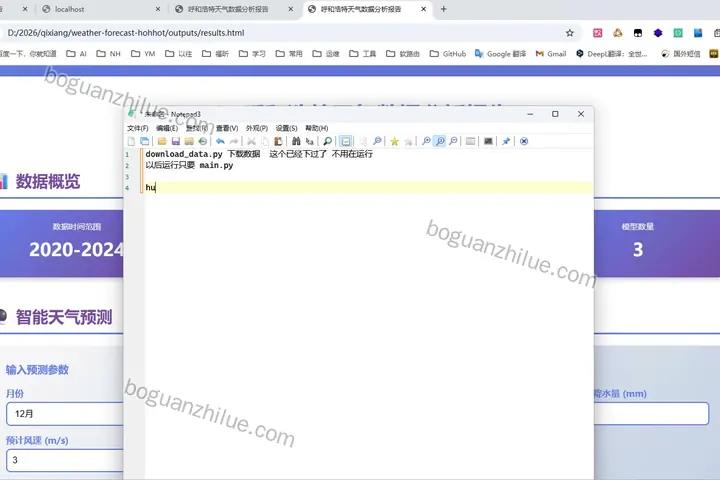Click 'download_data.py' text on line 1
This screenshot has width=720, height=480.
184,154
